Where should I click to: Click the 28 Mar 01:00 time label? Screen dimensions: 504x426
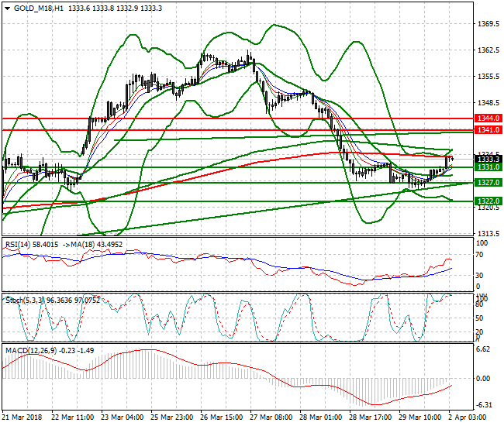pos(321,417)
